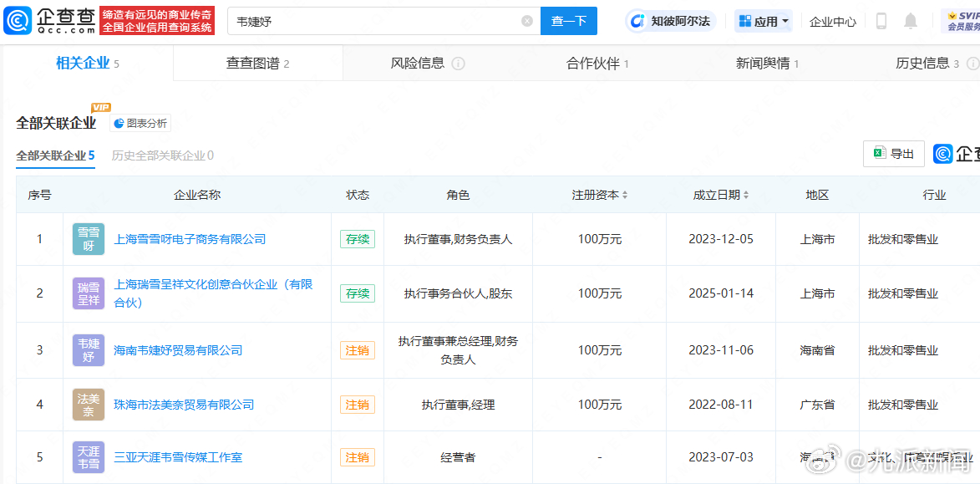Click info icon beside 风险信息
The width and height of the screenshot is (980, 484).
tap(458, 64)
